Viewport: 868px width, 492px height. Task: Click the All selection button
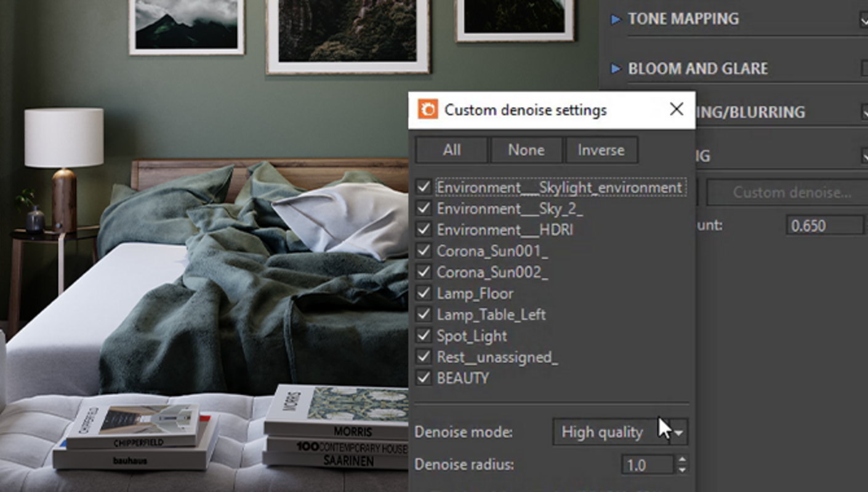click(451, 150)
